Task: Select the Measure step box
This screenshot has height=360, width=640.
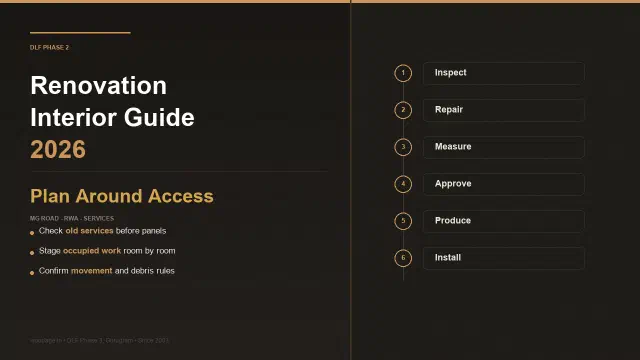Action: (x=504, y=147)
